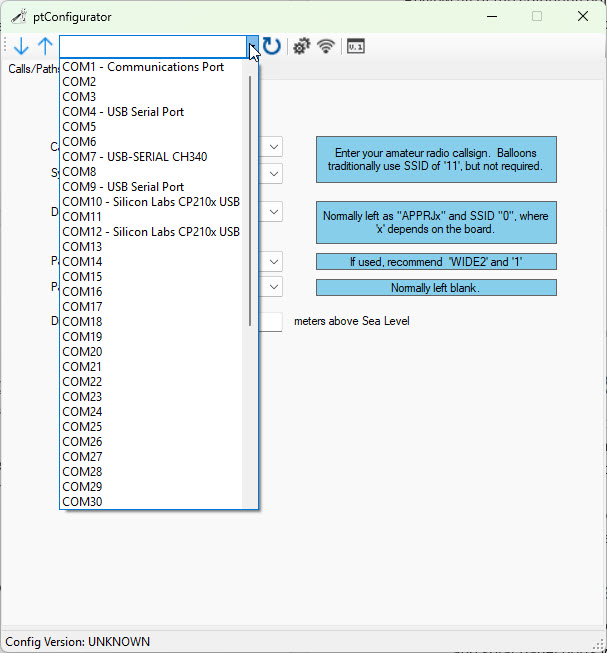607x653 pixels.
Task: Expand dropdown next to WIDE2 recommendation
Action: pos(274,261)
